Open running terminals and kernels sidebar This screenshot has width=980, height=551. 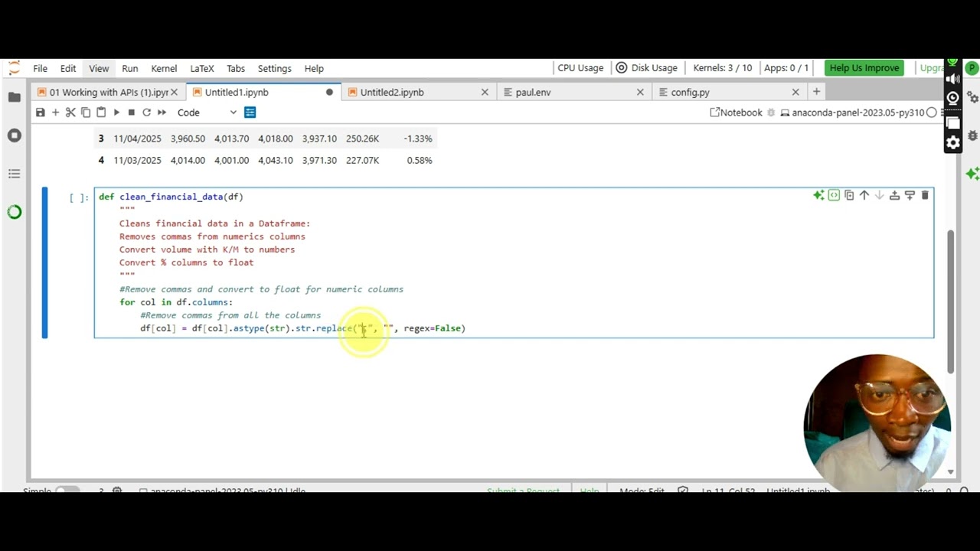14,135
